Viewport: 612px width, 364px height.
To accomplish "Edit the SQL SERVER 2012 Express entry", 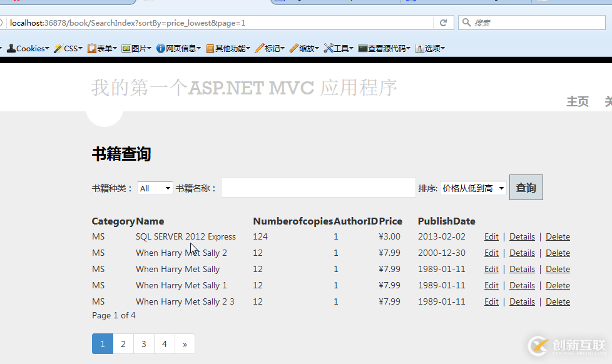I will (491, 236).
